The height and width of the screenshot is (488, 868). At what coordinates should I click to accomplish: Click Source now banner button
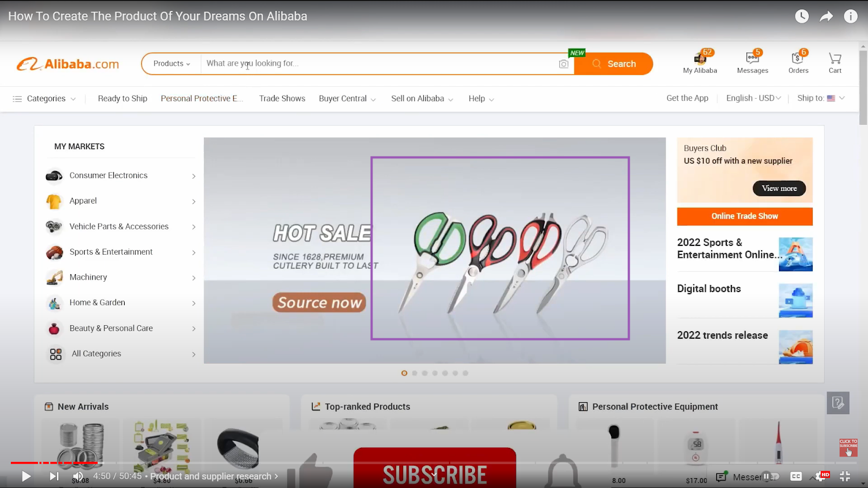pyautogui.click(x=319, y=302)
